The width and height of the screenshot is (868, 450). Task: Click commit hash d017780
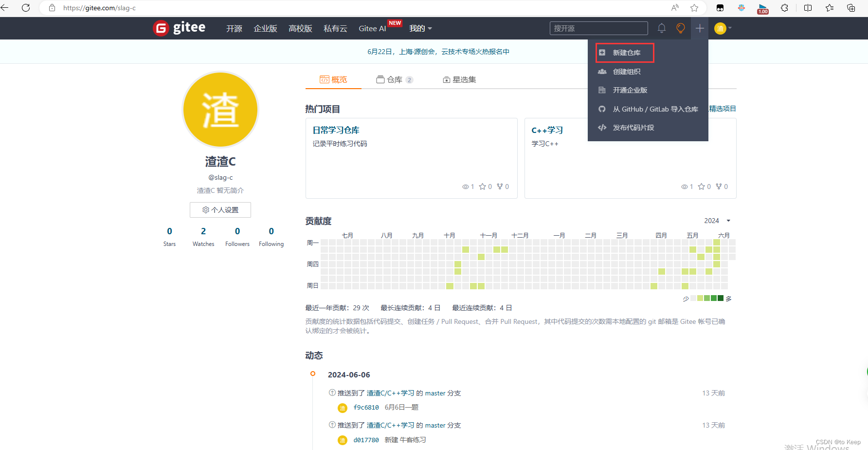point(366,440)
